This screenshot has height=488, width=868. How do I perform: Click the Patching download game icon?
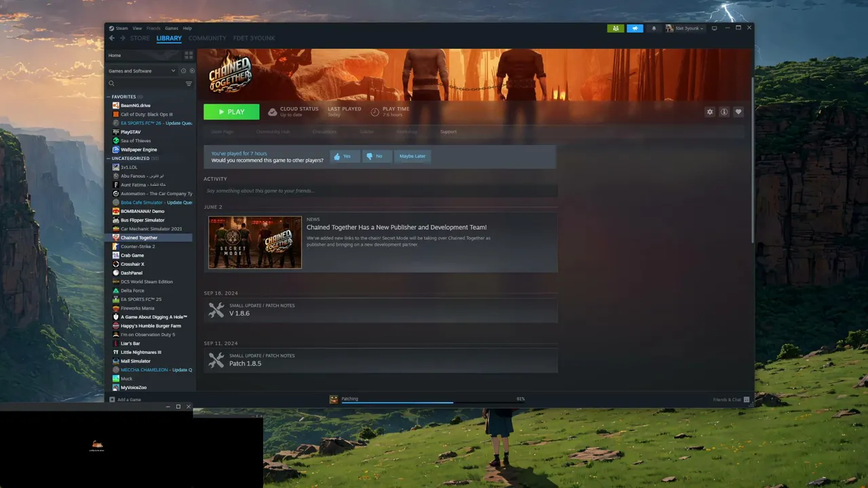point(334,399)
